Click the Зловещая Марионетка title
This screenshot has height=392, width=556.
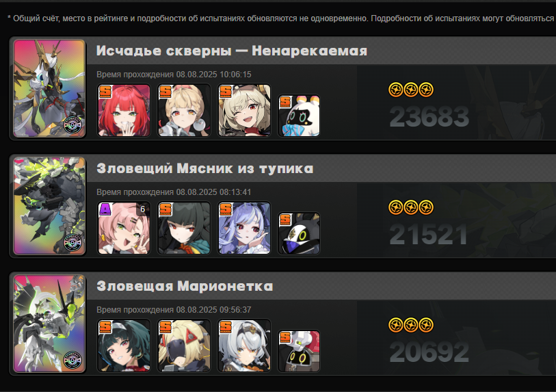(185, 286)
